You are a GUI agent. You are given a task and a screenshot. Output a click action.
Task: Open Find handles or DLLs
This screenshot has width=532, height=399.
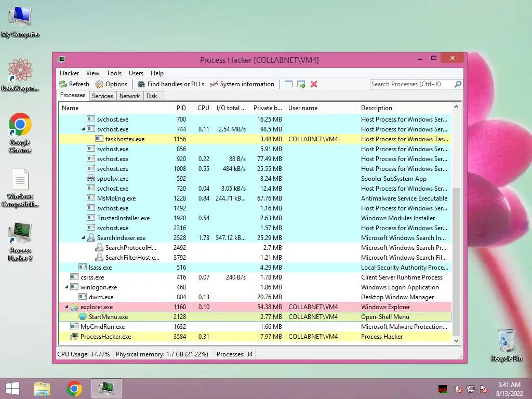pyautogui.click(x=170, y=84)
